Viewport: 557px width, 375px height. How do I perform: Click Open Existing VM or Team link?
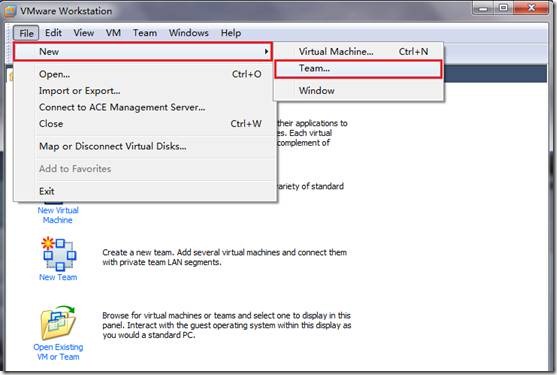[x=58, y=352]
